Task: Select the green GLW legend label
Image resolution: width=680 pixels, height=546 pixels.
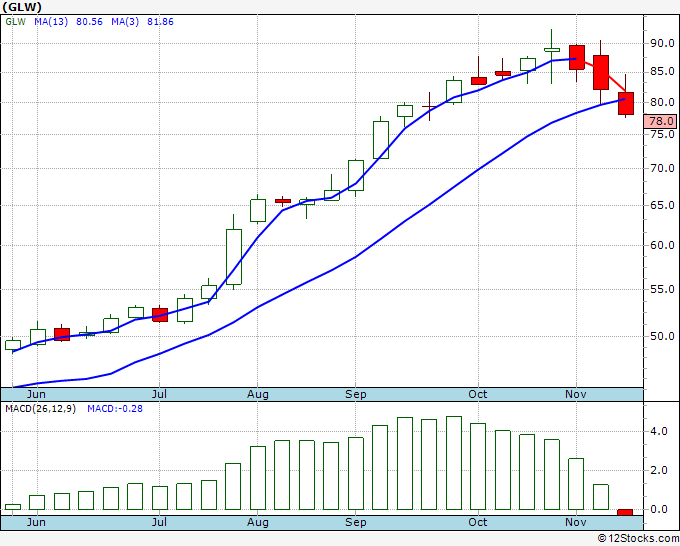Action: tap(16, 22)
